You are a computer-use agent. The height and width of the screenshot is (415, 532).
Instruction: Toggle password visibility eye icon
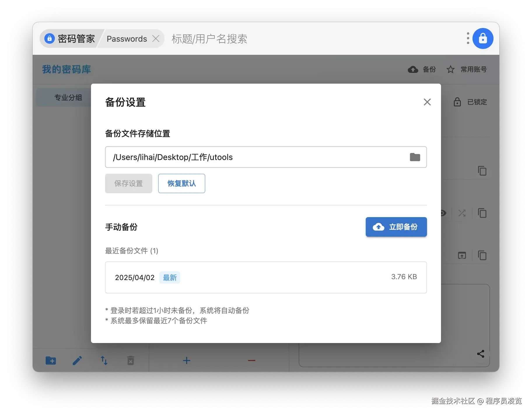point(443,213)
